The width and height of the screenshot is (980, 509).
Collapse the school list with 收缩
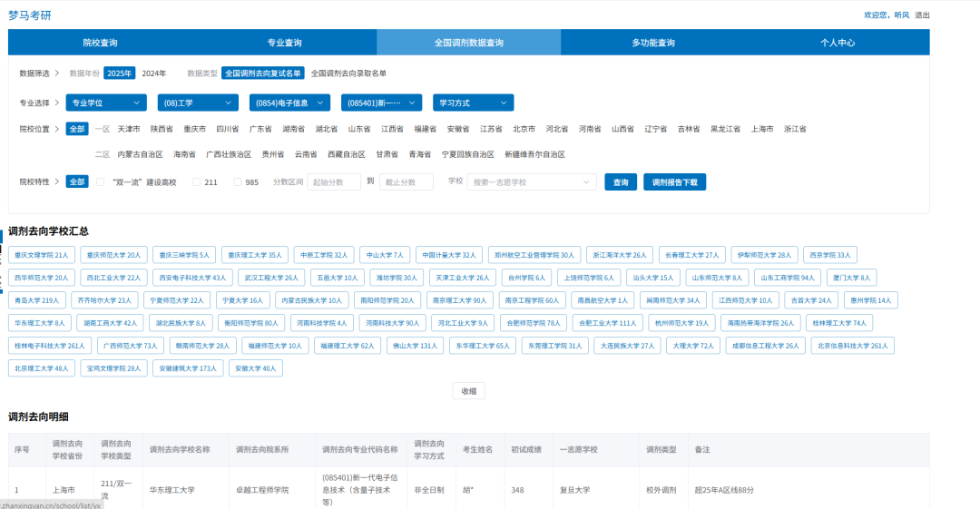(469, 391)
